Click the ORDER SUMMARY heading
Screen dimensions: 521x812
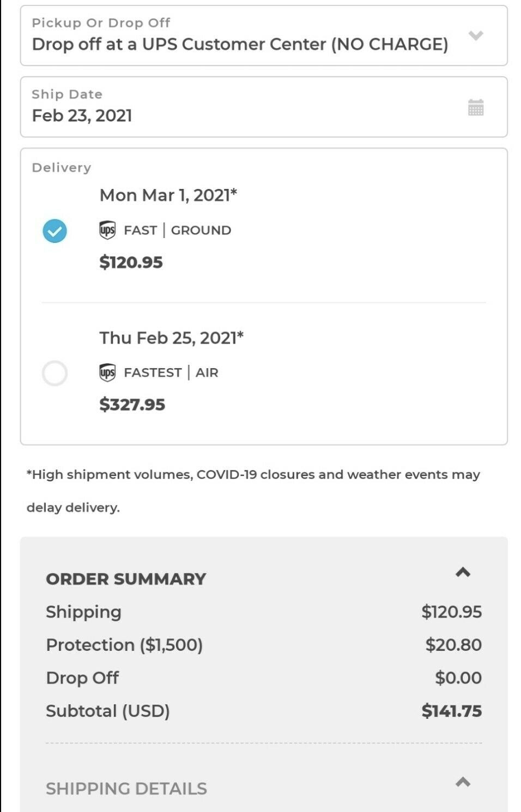126,579
